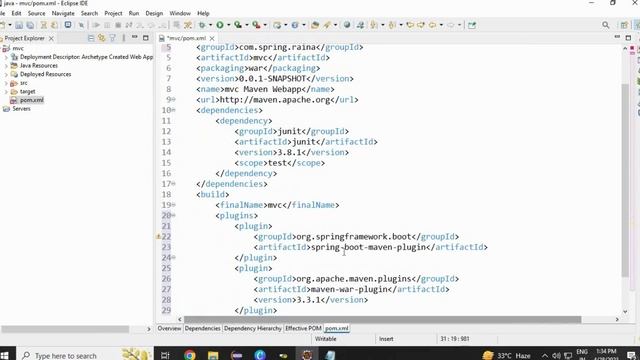The width and height of the screenshot is (640, 360).
Task: Click the Debug bug icon
Action: (202, 25)
